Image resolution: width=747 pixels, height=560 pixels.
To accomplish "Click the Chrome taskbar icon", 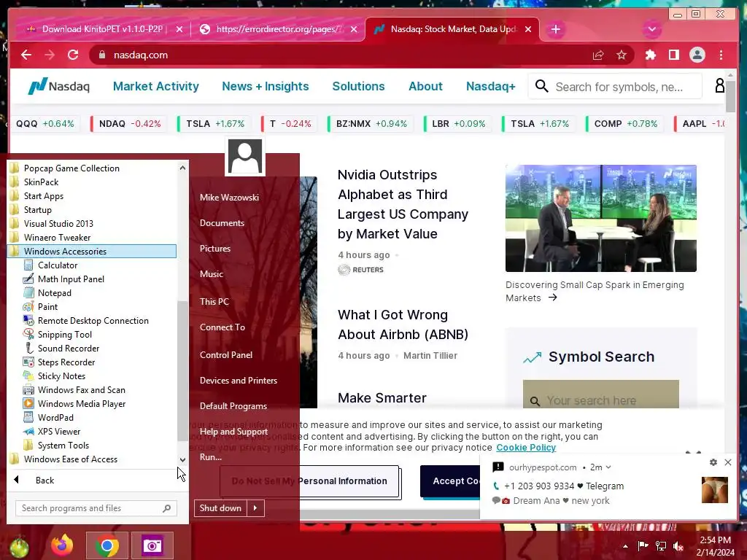I will tap(107, 545).
